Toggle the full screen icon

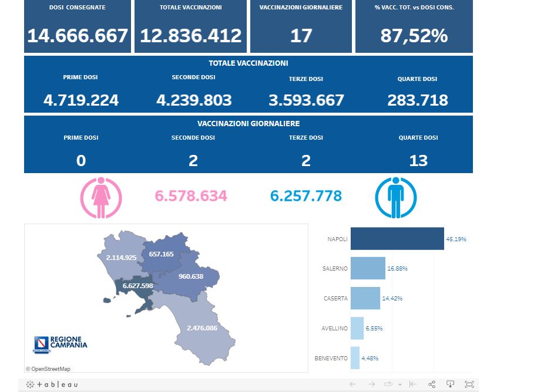pos(469,384)
